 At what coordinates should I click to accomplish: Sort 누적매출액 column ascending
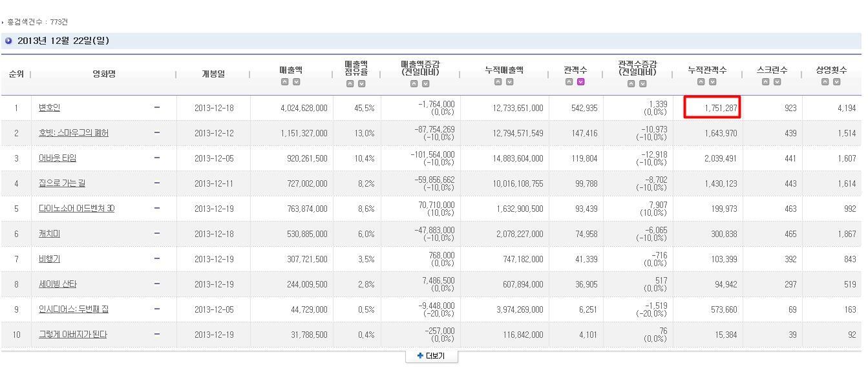pos(498,82)
